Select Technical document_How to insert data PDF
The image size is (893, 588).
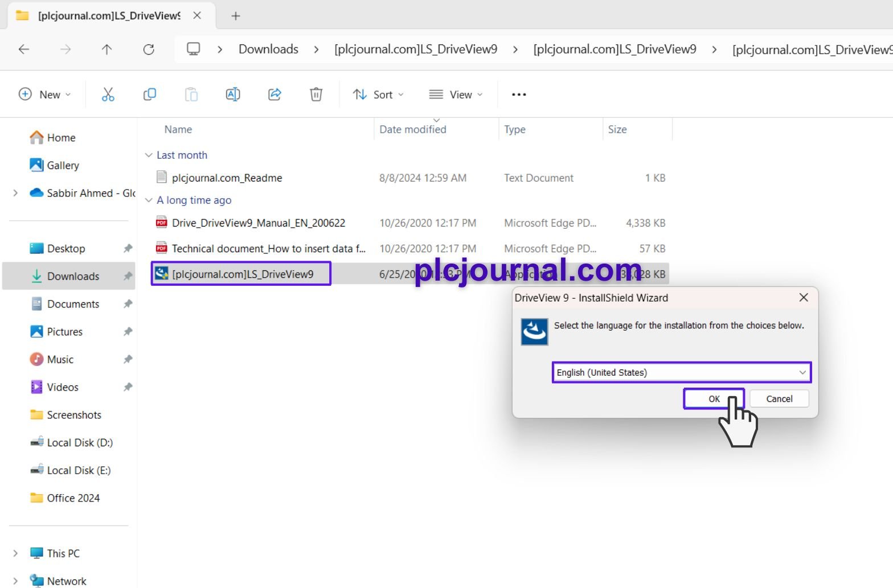click(268, 248)
